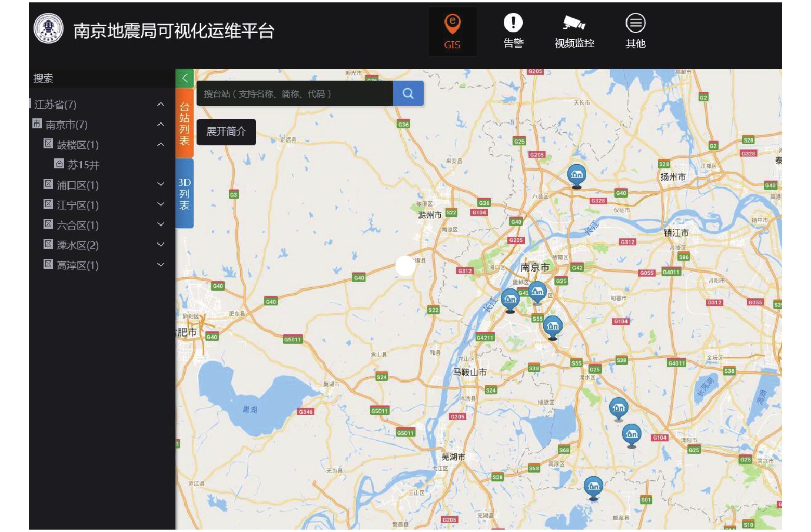Viewport: 811px width, 532px height.
Task: Select 鼓楼区(1) in the tree
Action: click(78, 145)
